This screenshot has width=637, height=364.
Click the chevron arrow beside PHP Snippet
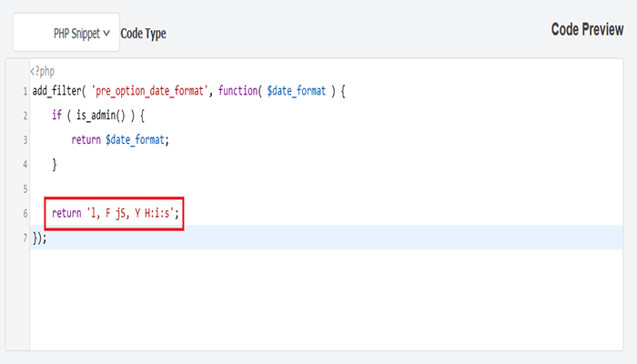(x=107, y=33)
